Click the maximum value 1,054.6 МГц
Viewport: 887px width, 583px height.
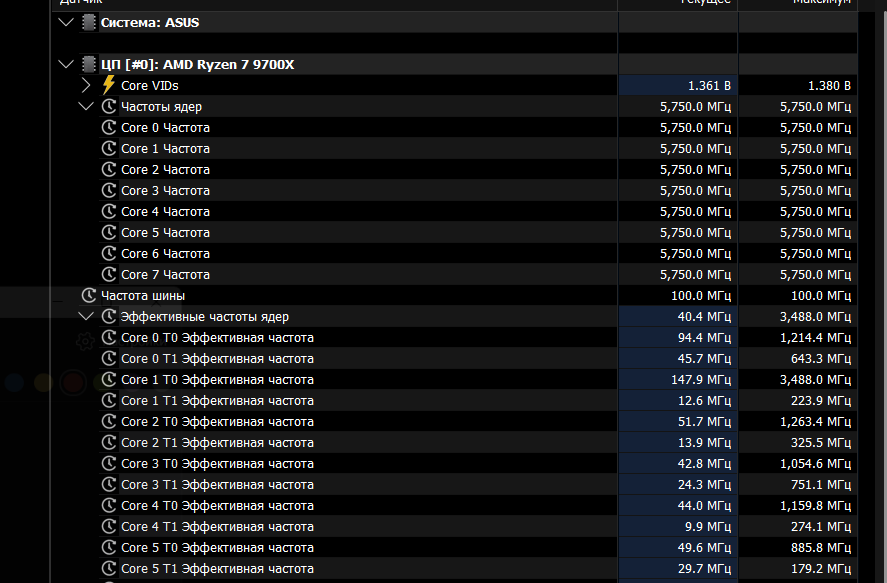[x=815, y=464]
